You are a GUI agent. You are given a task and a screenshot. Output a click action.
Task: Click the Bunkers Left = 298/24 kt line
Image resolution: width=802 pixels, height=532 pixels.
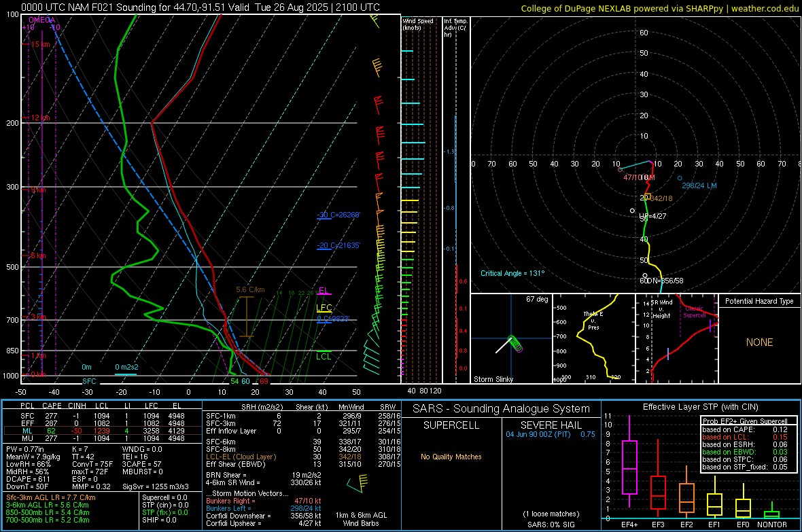[264, 508]
